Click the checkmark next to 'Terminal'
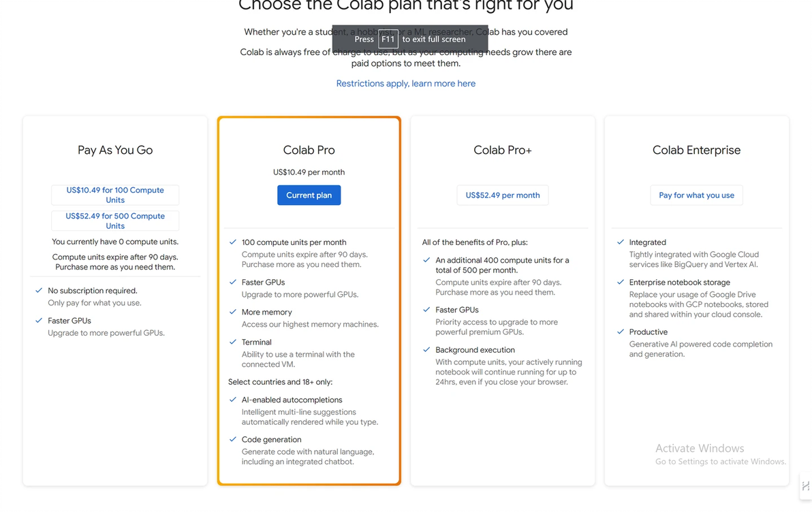812x512 pixels. click(233, 342)
